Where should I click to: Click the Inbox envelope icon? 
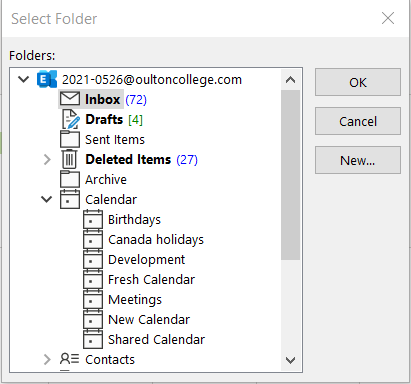70,99
